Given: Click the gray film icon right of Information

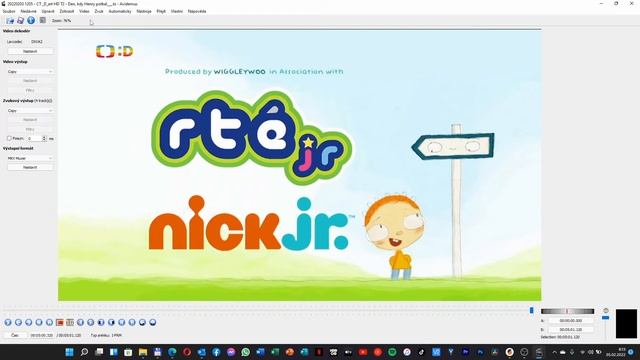Looking at the screenshot, I should coord(42,20).
